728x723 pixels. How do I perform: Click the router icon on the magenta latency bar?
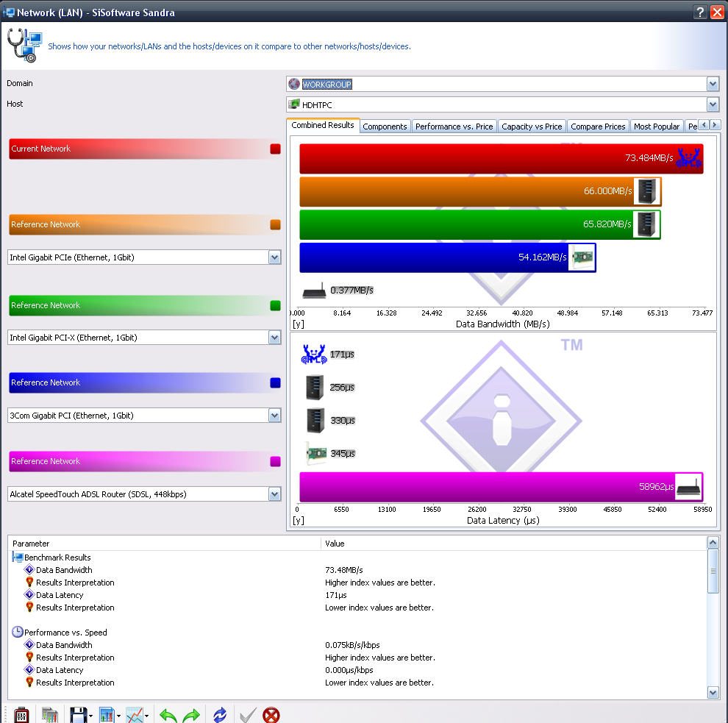688,487
